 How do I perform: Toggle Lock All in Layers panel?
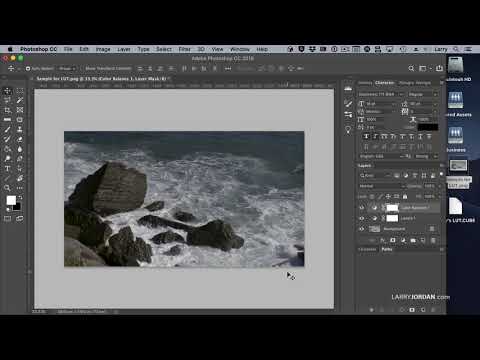click(405, 196)
